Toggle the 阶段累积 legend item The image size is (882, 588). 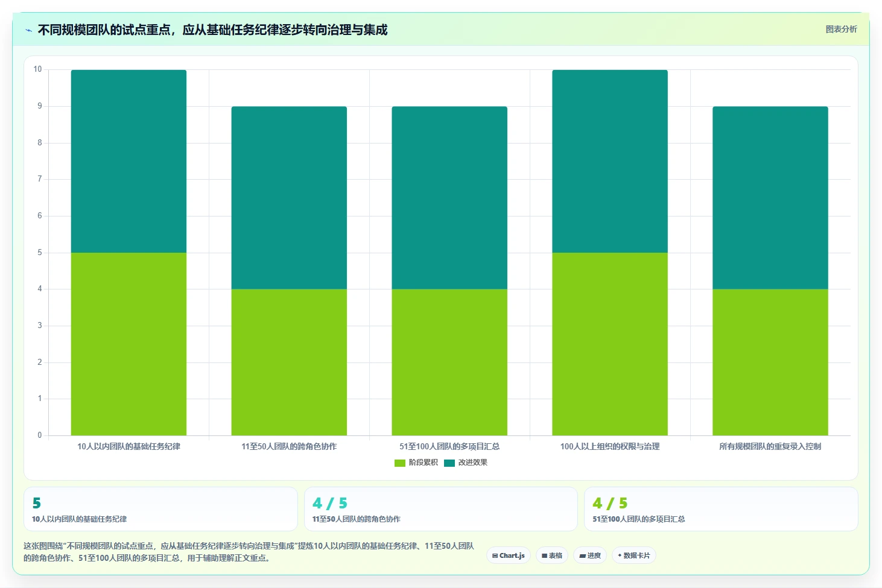416,463
